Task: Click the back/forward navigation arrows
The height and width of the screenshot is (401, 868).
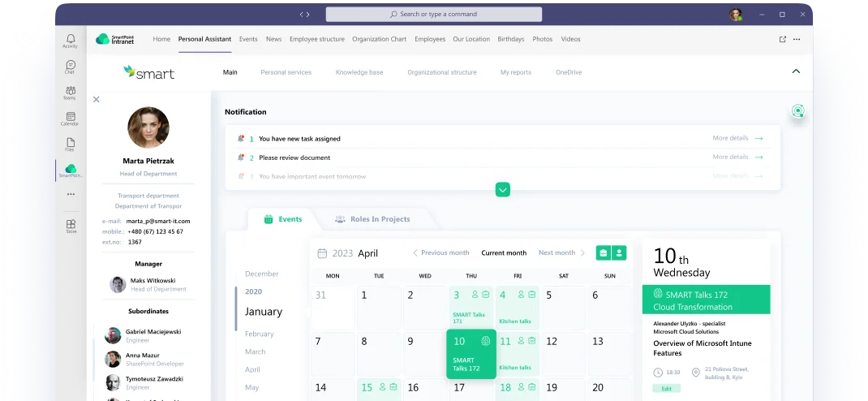Action: click(x=304, y=15)
